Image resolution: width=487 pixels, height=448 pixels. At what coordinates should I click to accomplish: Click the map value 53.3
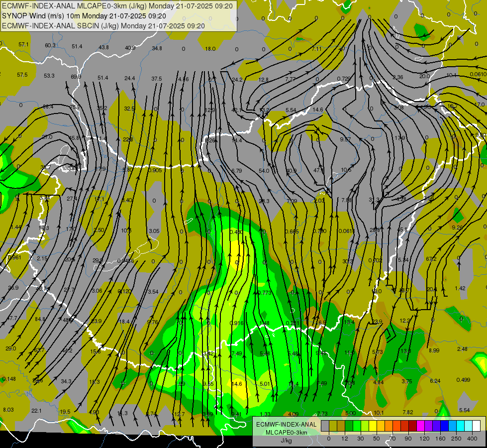(x=49, y=76)
